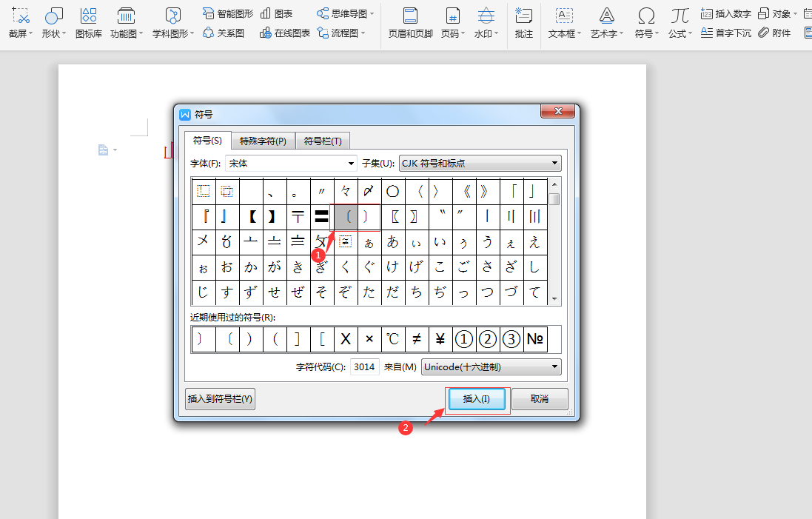Open the 流程图 flowchart tool
The image size is (812, 519).
pos(340,33)
